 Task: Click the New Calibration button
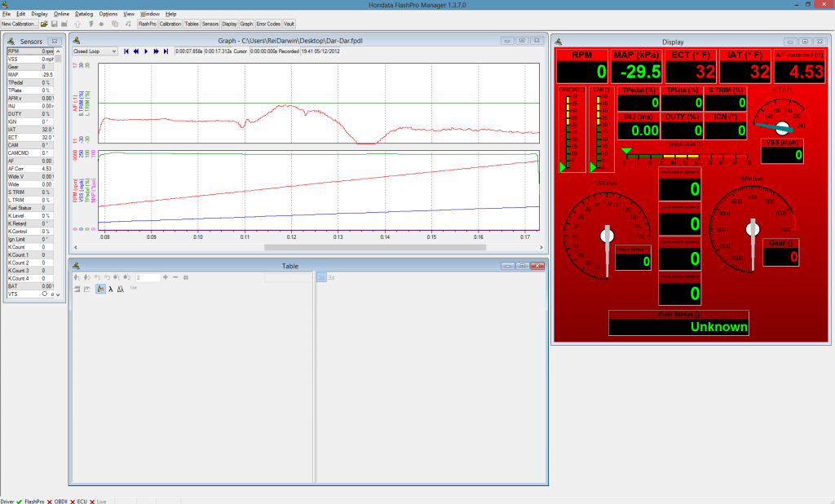[20, 24]
